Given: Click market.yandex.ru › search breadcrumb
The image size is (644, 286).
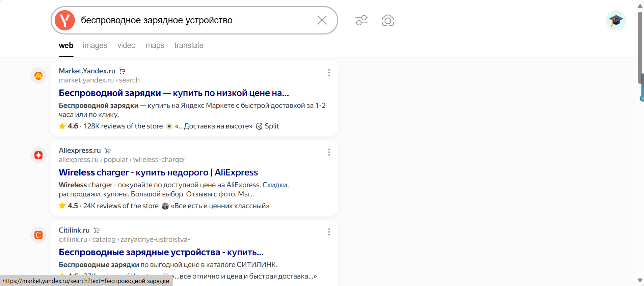Looking at the screenshot, I should (x=99, y=80).
